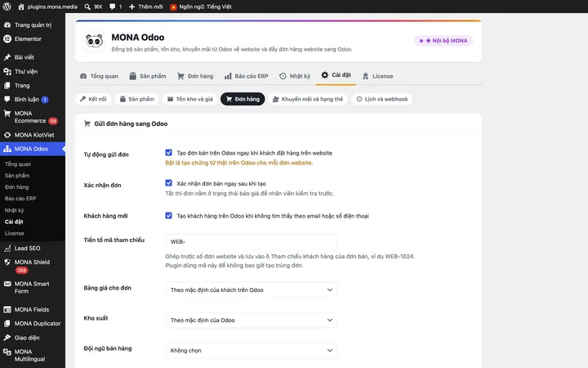Switch to the Báo cáo ERP tab
This screenshot has height=368, width=588.
pyautogui.click(x=247, y=76)
